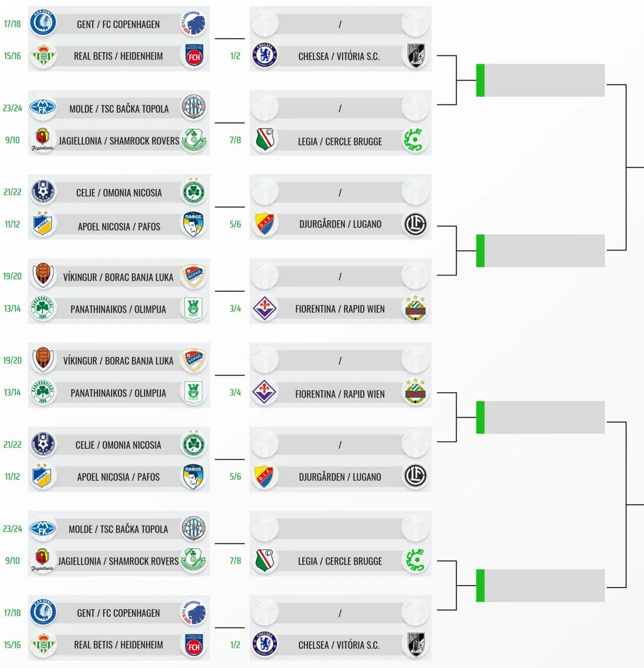The width and height of the screenshot is (644, 668).
Task: Click the upper Jagiellonia crest
Action: [x=43, y=139]
